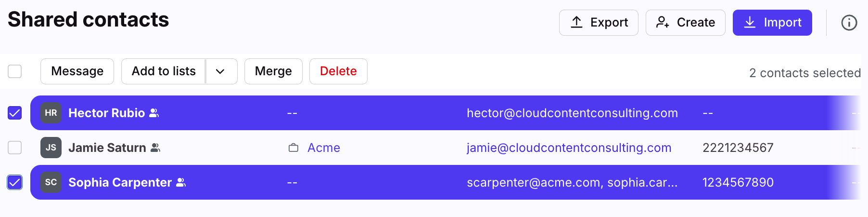Screen dimensions: 868x217
Task: Click shared-contact icon beside Sophia Carpenter
Action: 181,182
